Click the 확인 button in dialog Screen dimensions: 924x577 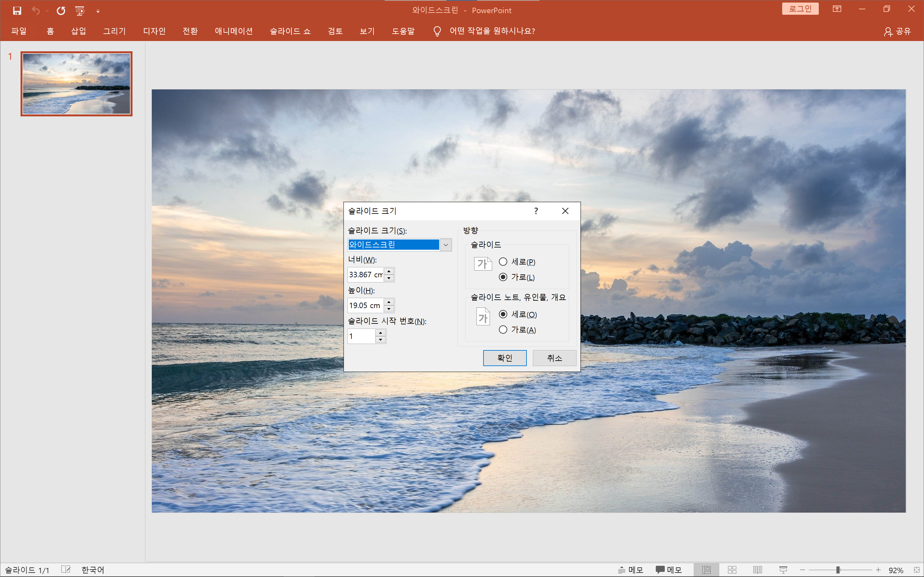504,358
